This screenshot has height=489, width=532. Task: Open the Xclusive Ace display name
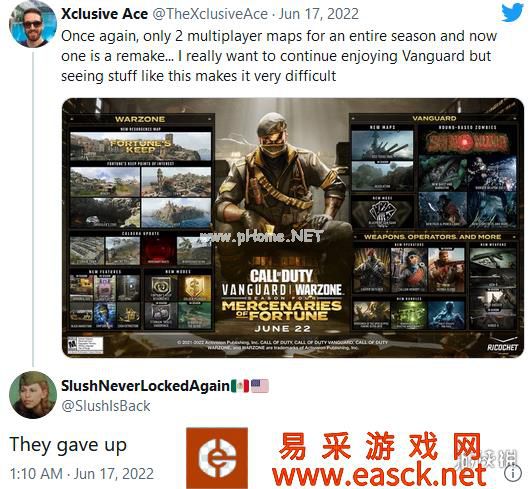click(104, 14)
